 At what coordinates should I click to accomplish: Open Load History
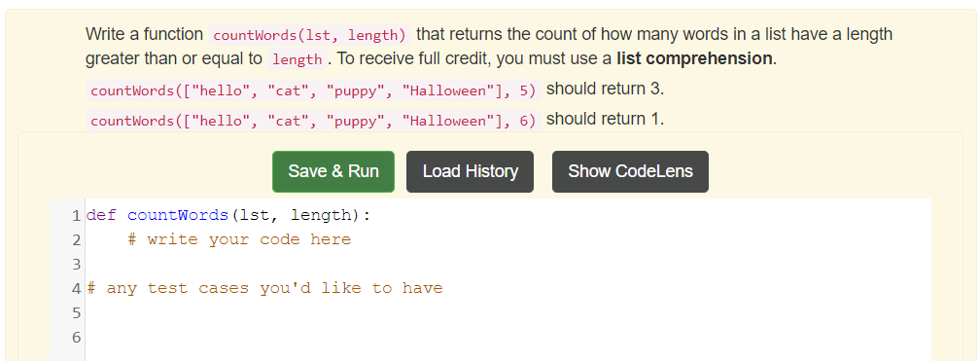tap(470, 171)
